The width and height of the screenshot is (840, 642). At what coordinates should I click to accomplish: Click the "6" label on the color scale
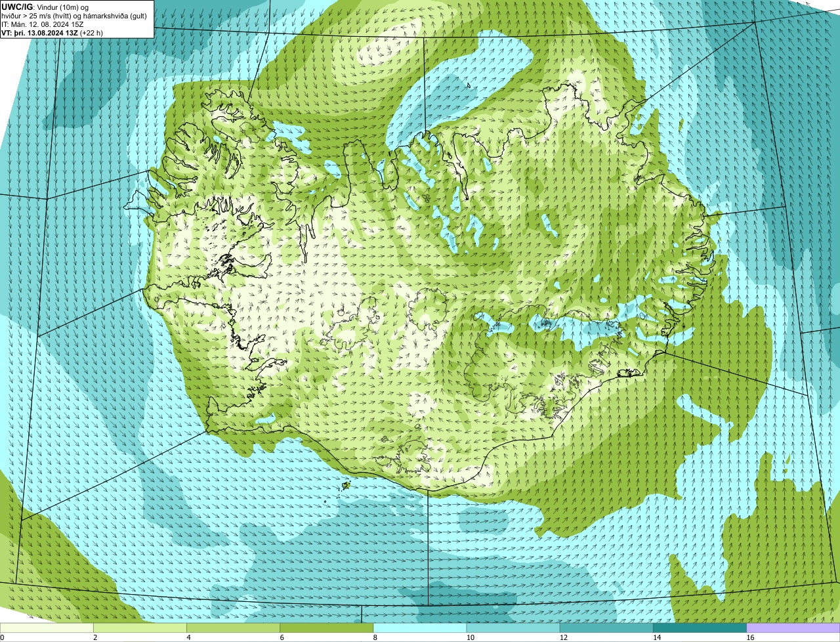tap(282, 637)
